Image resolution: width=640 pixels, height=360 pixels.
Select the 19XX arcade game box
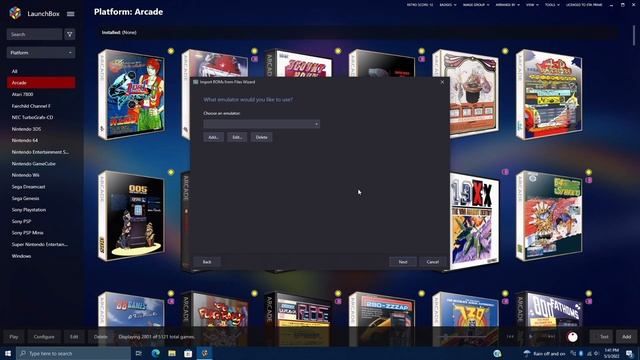pos(474,222)
